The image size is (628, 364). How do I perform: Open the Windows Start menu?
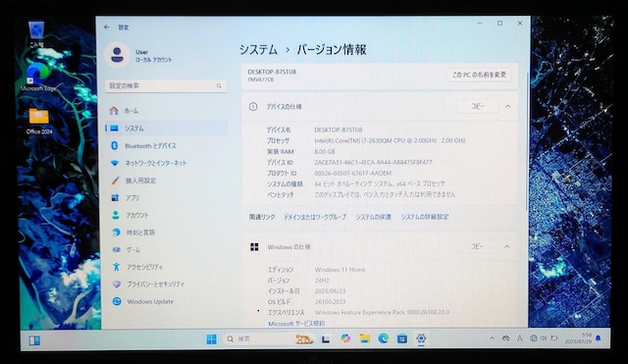[x=212, y=339]
